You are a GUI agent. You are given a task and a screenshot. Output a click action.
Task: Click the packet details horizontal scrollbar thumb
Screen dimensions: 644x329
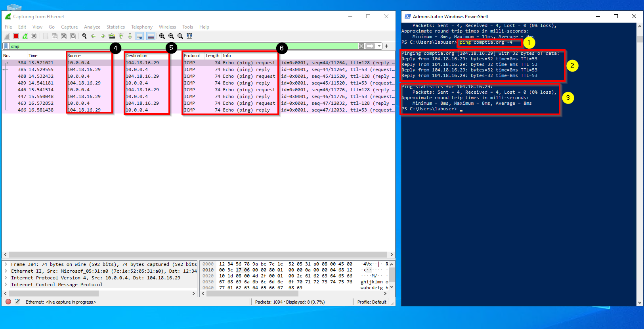click(x=53, y=294)
